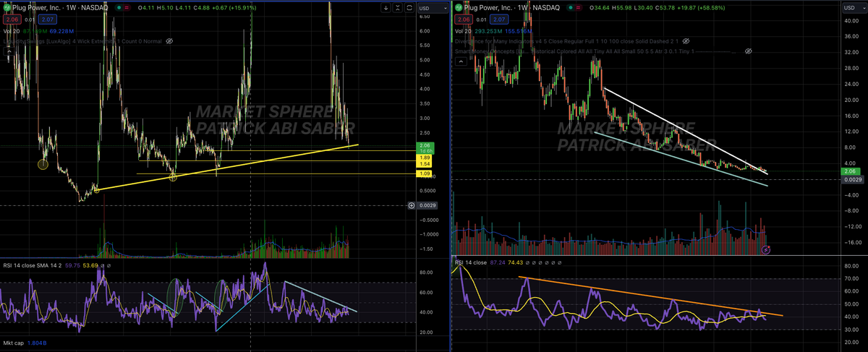Click the circled yellow marker near left edge

pyautogui.click(x=43, y=165)
